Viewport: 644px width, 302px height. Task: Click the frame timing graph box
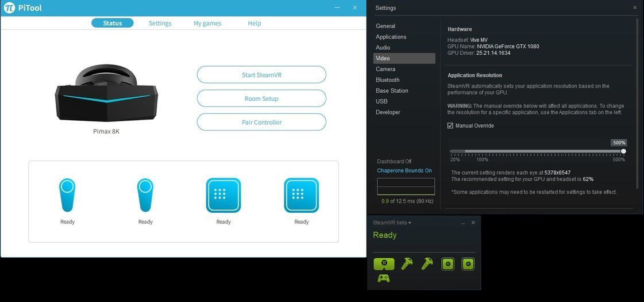point(406,186)
